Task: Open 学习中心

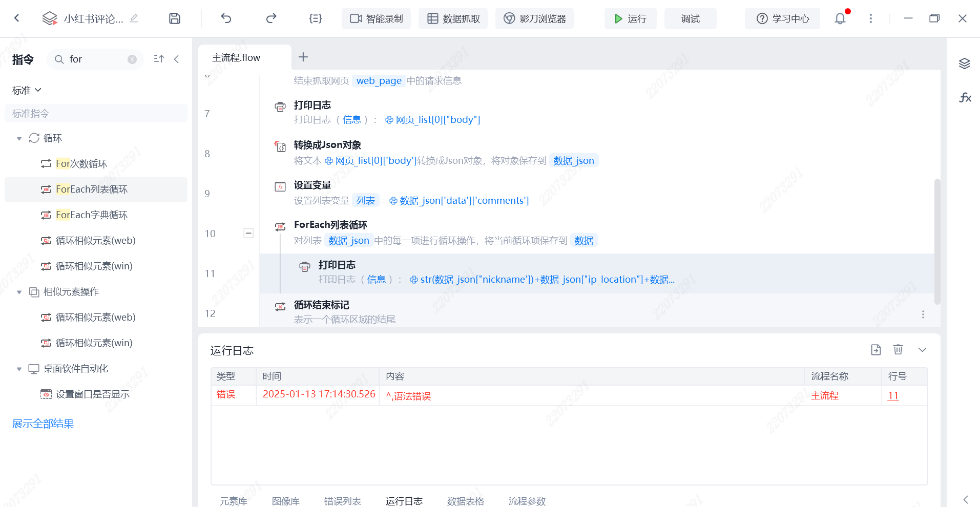Action: [x=782, y=18]
